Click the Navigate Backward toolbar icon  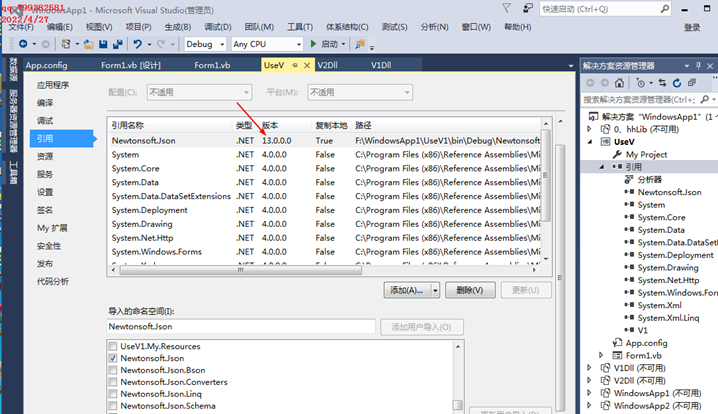coord(23,44)
